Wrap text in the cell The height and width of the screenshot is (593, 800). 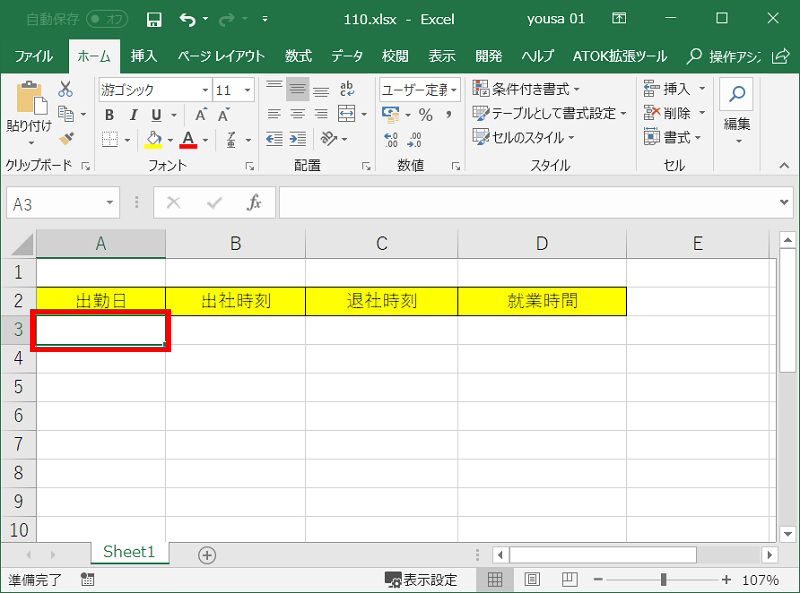pos(347,89)
